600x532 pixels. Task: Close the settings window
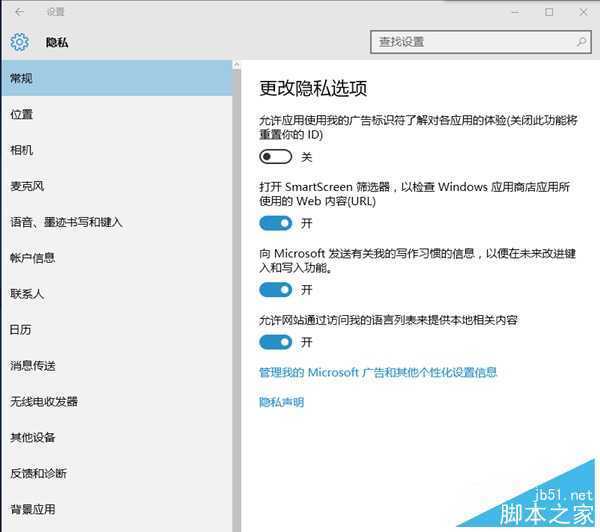click(583, 12)
